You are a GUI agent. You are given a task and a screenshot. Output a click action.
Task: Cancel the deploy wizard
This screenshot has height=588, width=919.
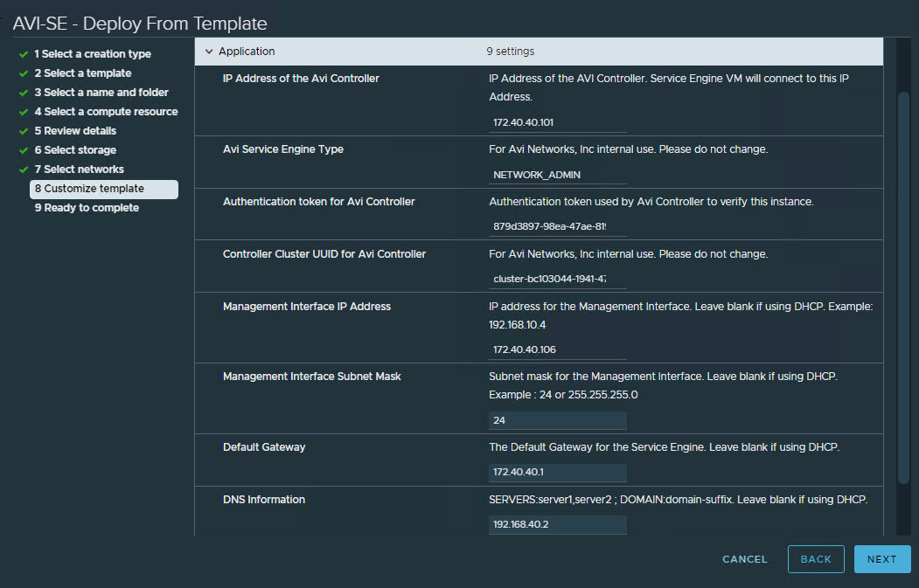[744, 559]
